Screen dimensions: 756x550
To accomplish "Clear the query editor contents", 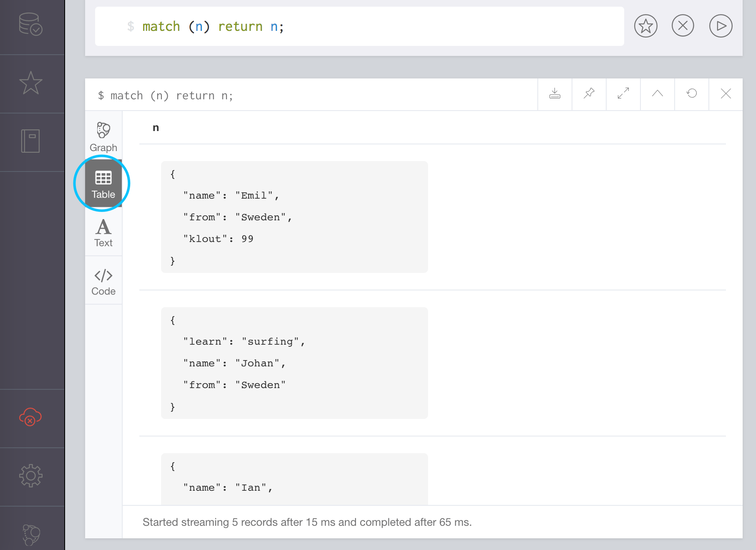I will point(683,26).
